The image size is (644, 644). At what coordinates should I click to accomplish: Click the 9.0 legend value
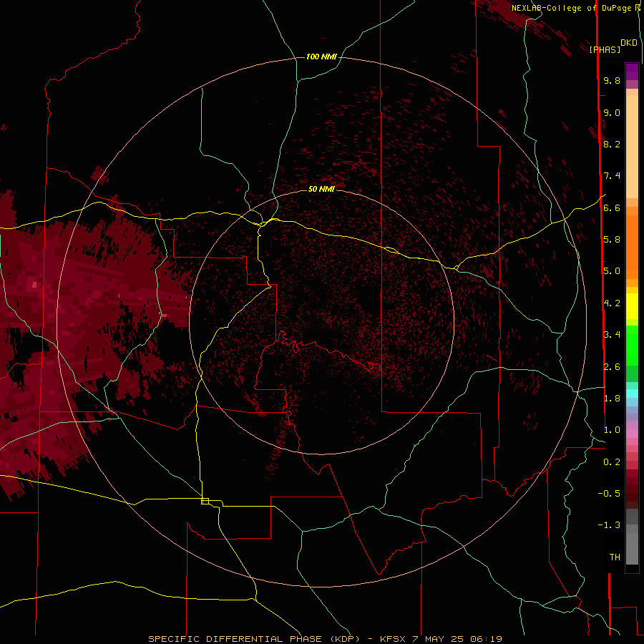[612, 112]
